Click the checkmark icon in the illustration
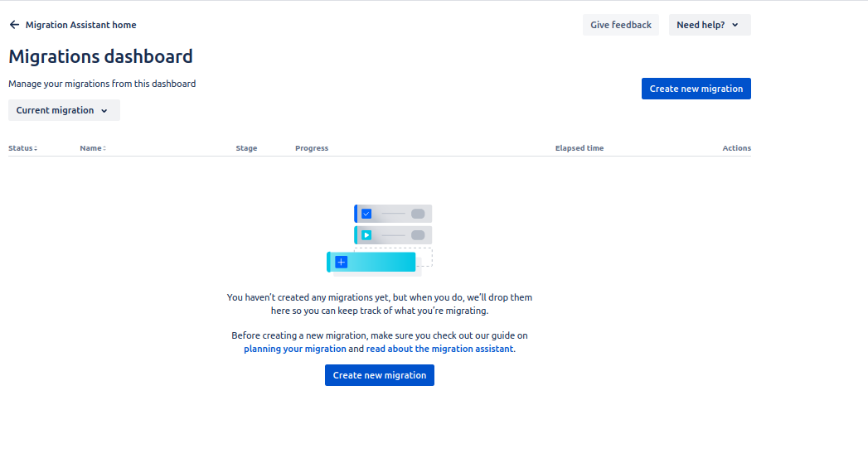 pos(366,214)
